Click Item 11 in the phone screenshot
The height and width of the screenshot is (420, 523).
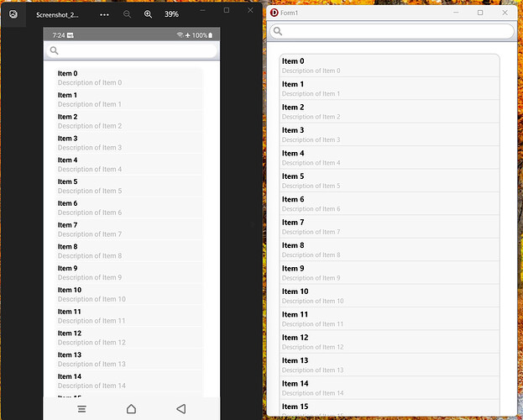128,316
